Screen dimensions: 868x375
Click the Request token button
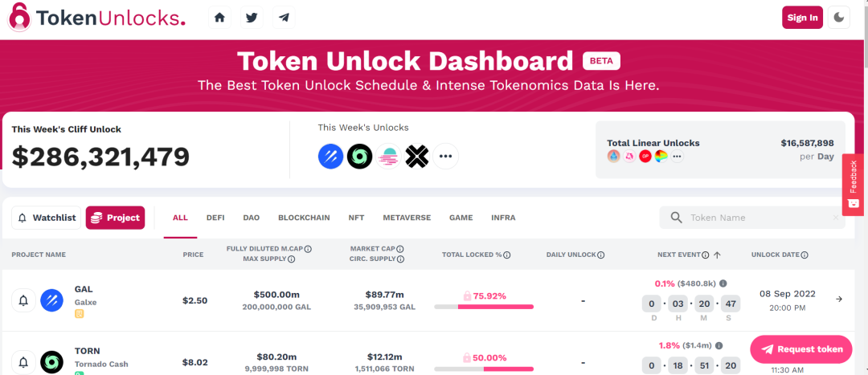point(800,349)
